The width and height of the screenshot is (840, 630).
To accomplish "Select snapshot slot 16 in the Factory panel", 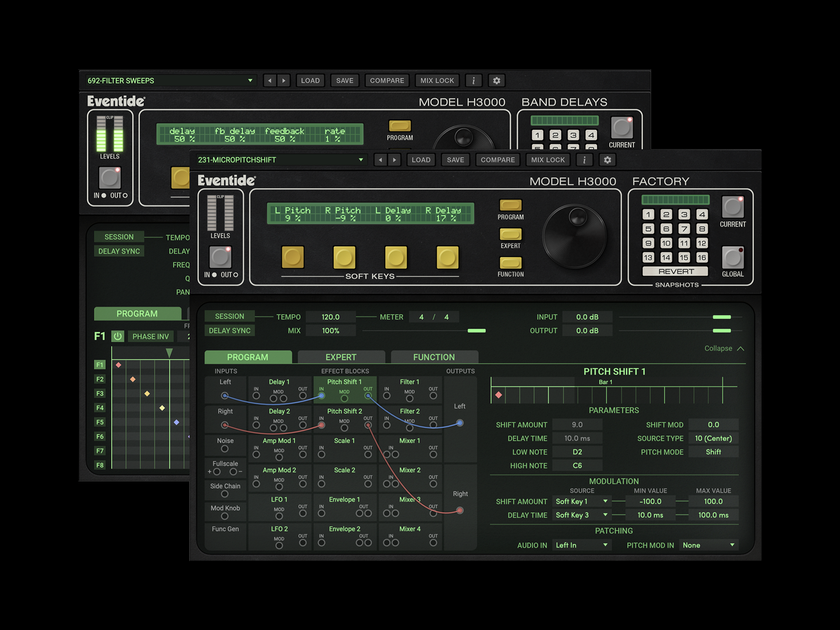I will (702, 257).
